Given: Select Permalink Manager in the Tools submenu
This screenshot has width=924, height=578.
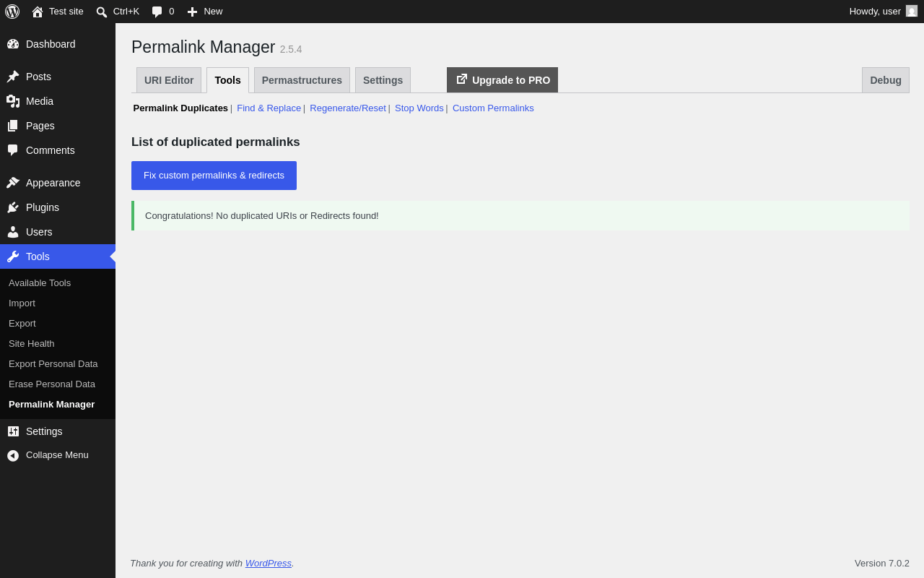Looking at the screenshot, I should (52, 405).
